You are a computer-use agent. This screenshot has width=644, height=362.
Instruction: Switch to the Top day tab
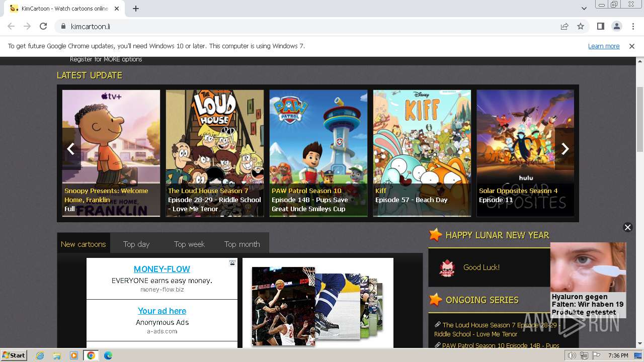pyautogui.click(x=136, y=244)
